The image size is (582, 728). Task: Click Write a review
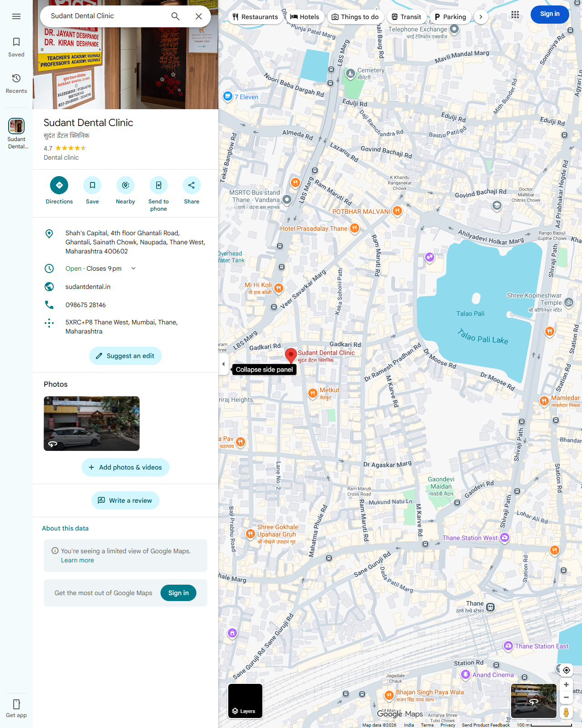pos(125,500)
